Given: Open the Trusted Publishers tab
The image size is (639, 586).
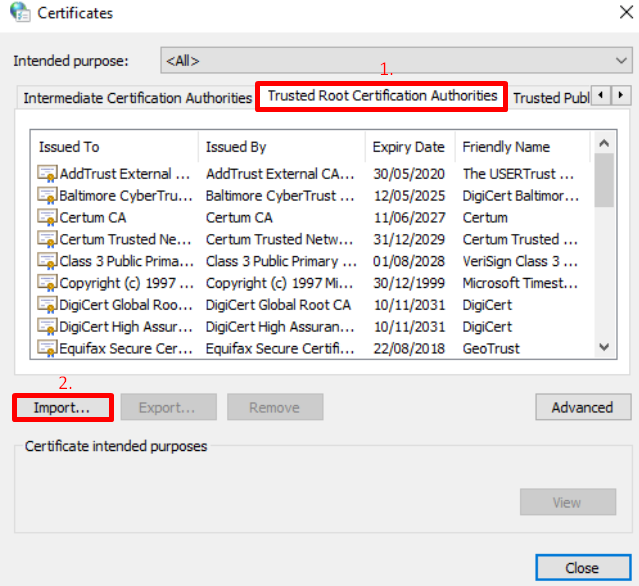Looking at the screenshot, I should pyautogui.click(x=550, y=98).
